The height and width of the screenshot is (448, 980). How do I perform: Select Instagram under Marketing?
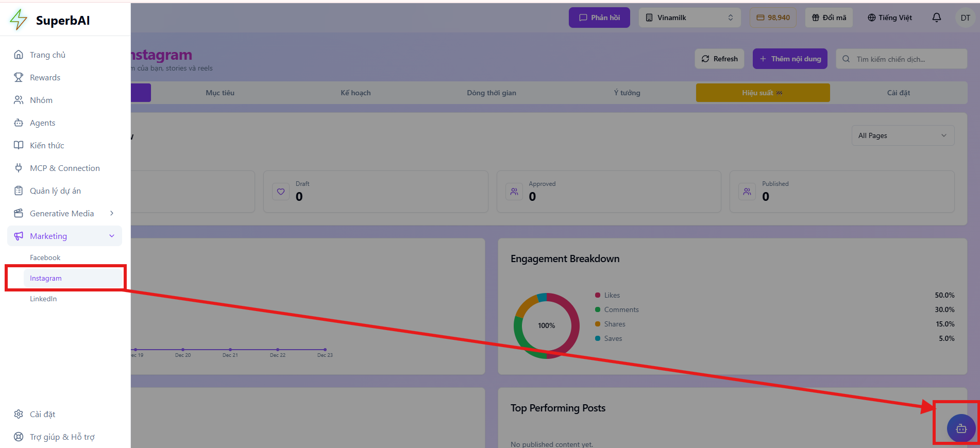pos(73,278)
